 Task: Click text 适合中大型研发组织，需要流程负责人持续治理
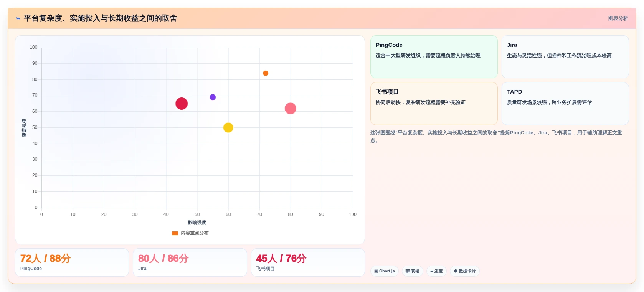pos(428,56)
